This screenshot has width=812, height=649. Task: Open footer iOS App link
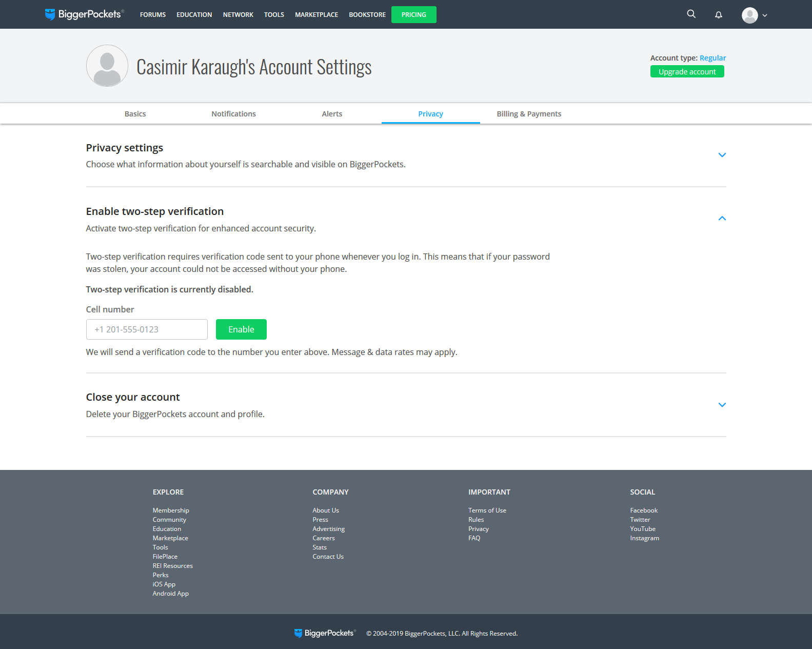click(x=164, y=584)
